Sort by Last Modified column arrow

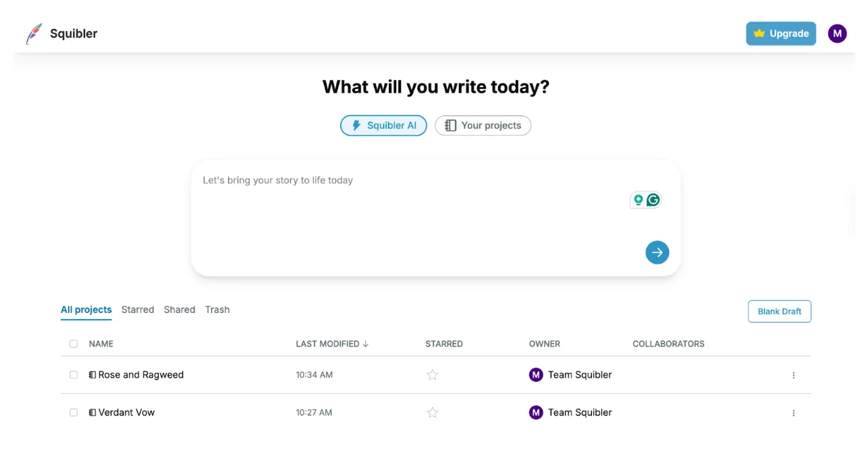365,344
